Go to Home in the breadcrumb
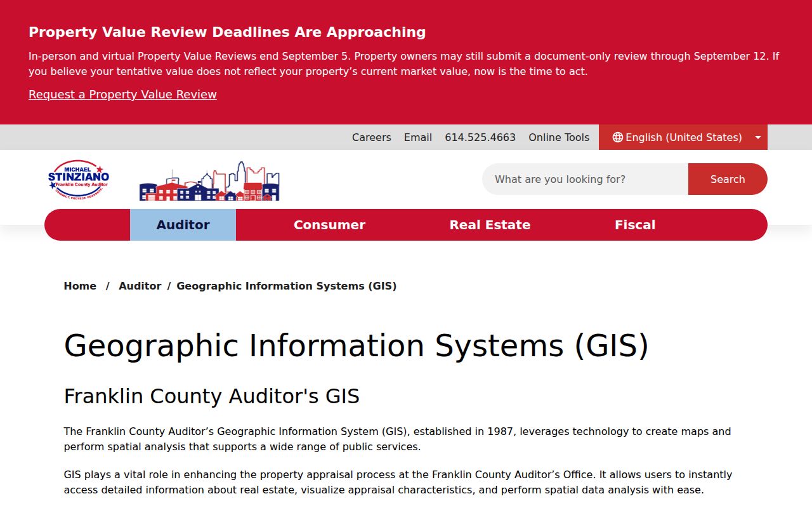Image resolution: width=812 pixels, height=508 pixels. 80,286
